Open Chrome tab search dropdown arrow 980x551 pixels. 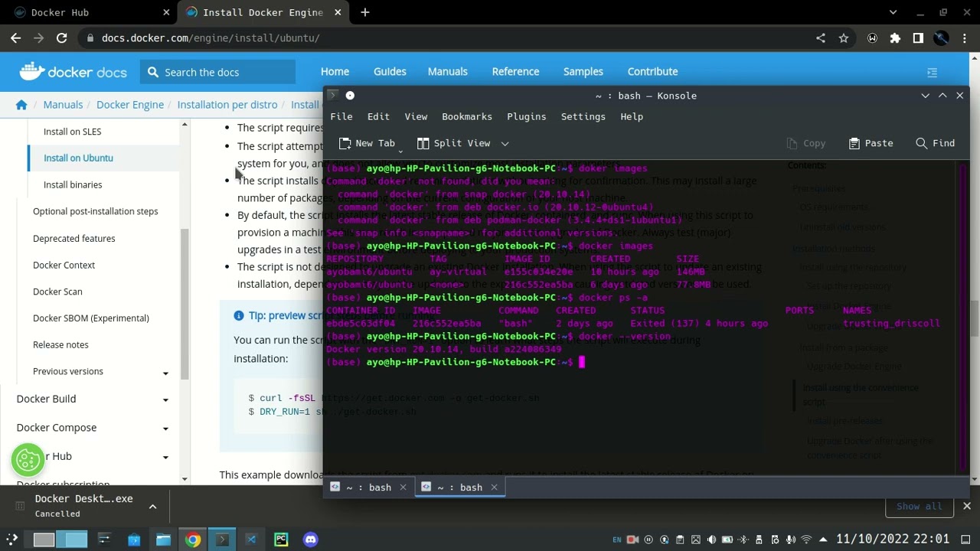(x=893, y=12)
